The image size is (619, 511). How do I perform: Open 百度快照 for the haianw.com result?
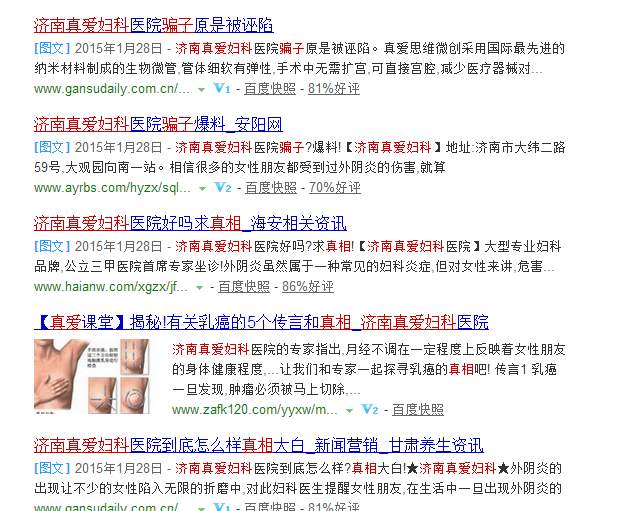point(244,287)
